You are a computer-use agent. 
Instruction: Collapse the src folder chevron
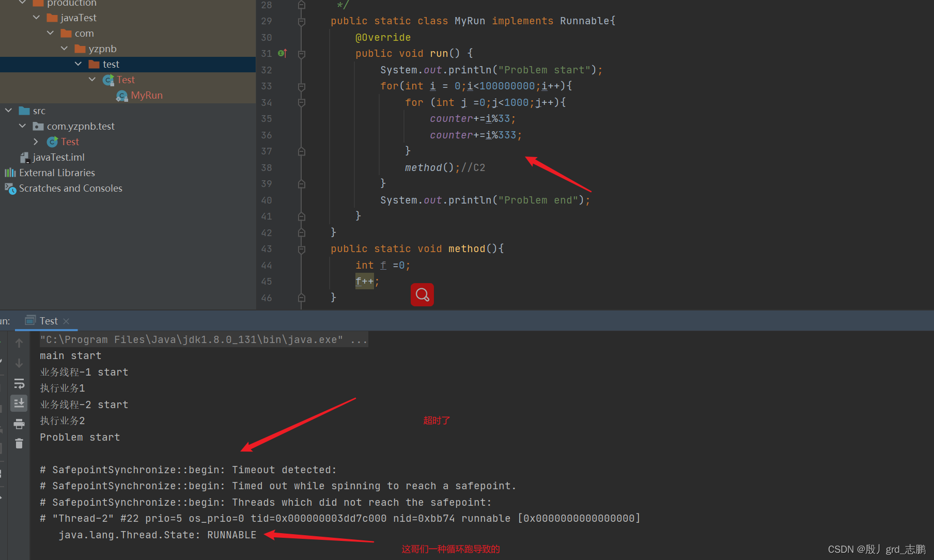pyautogui.click(x=8, y=111)
